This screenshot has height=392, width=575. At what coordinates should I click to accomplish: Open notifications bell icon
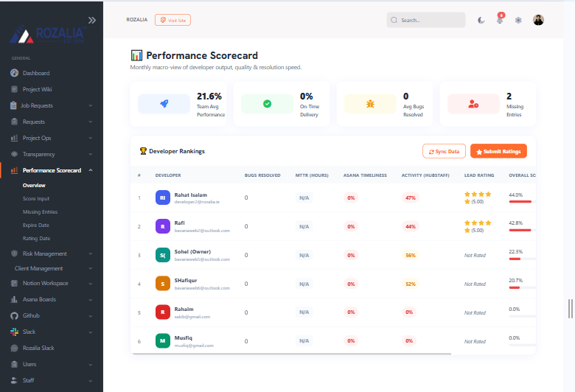pos(500,20)
